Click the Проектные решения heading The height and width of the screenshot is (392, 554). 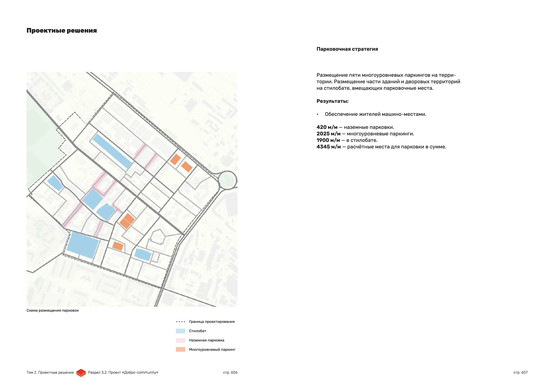tap(62, 31)
